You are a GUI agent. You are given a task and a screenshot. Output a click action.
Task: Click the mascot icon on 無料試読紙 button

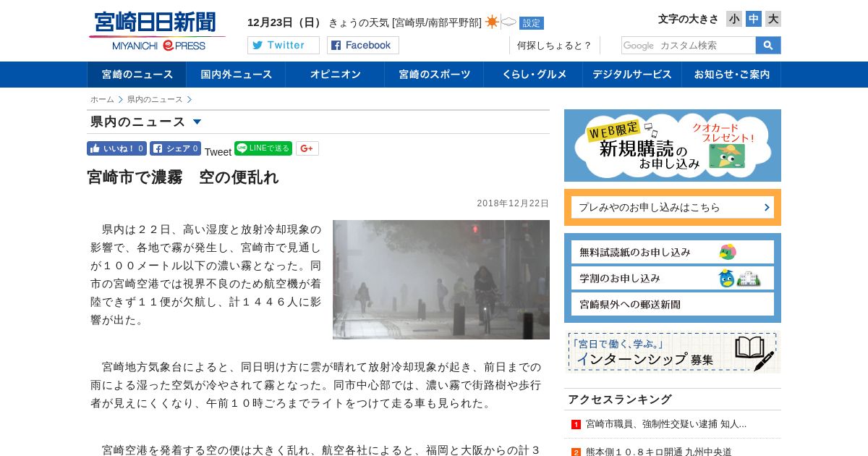[x=728, y=252]
